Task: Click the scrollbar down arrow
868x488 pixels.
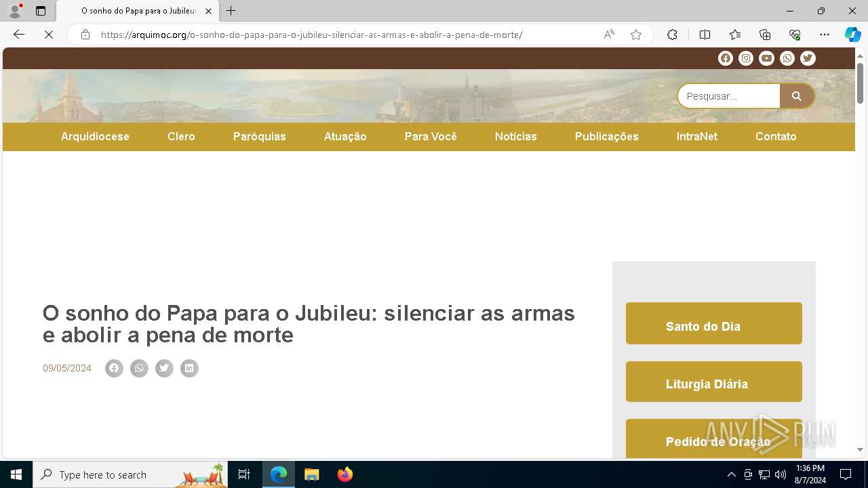Action: click(860, 449)
